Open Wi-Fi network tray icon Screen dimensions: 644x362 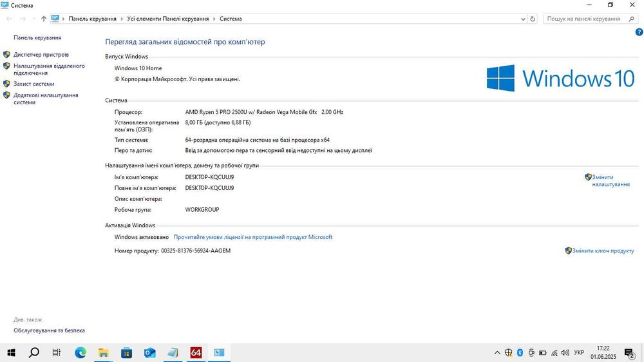554,352
